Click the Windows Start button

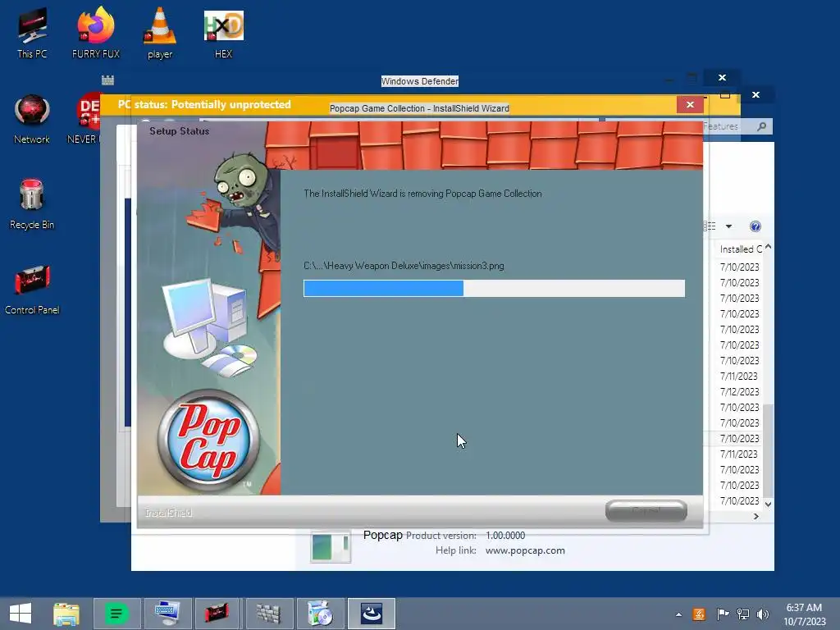21,614
